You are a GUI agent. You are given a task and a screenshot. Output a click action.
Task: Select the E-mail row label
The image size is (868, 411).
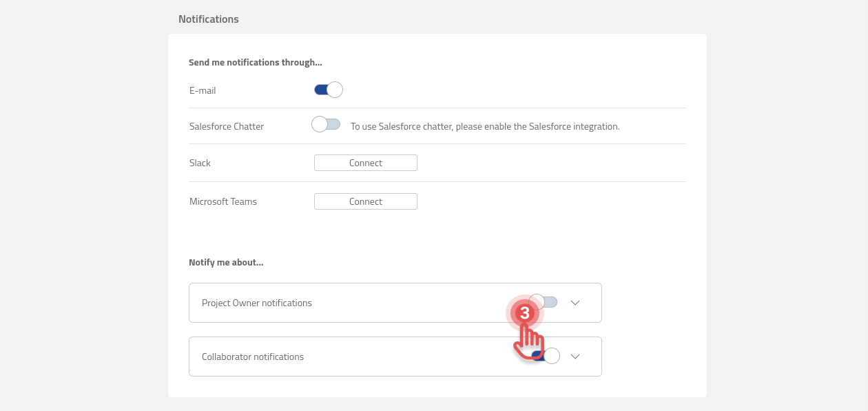pos(202,90)
